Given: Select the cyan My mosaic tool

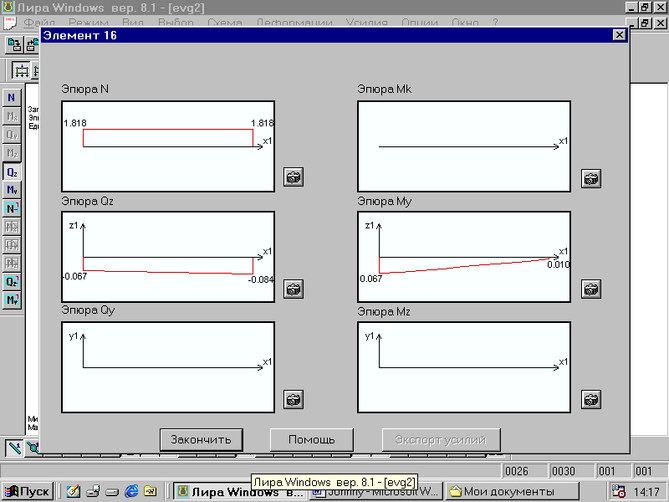Looking at the screenshot, I should click(12, 300).
